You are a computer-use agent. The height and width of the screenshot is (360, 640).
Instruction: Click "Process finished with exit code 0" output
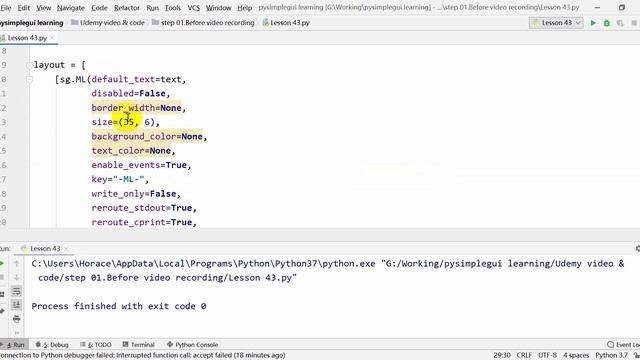(119, 306)
